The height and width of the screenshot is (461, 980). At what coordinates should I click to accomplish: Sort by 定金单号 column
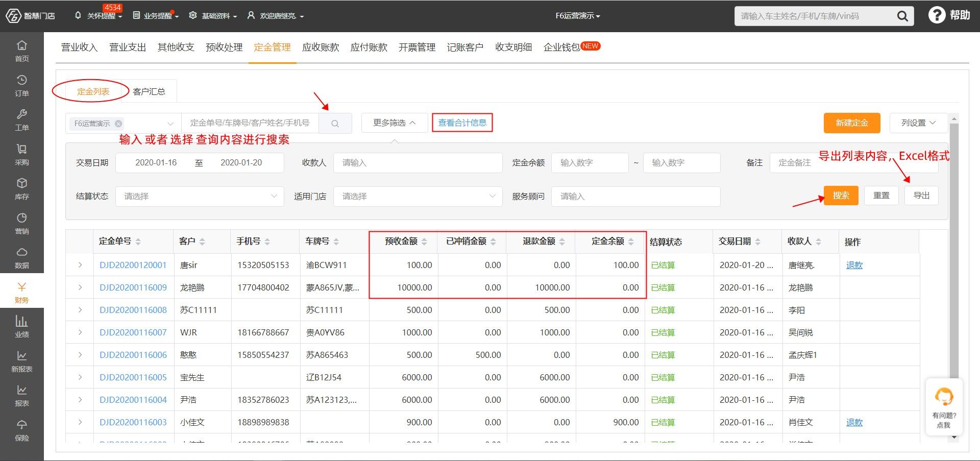pos(138,241)
